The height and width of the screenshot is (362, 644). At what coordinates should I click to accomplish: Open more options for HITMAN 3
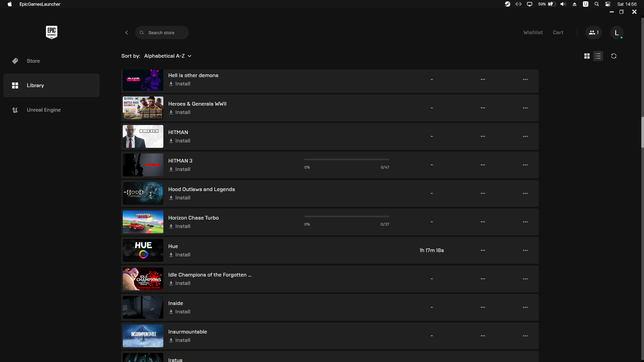click(x=525, y=165)
